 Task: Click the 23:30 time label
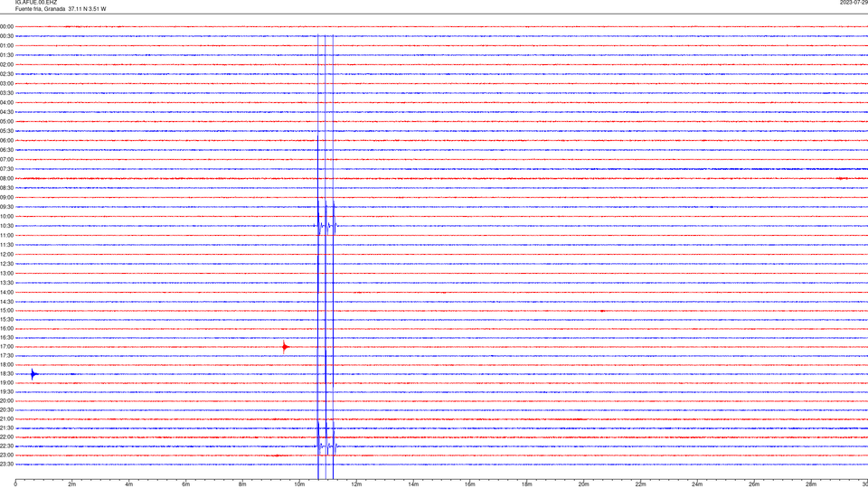[6, 465]
